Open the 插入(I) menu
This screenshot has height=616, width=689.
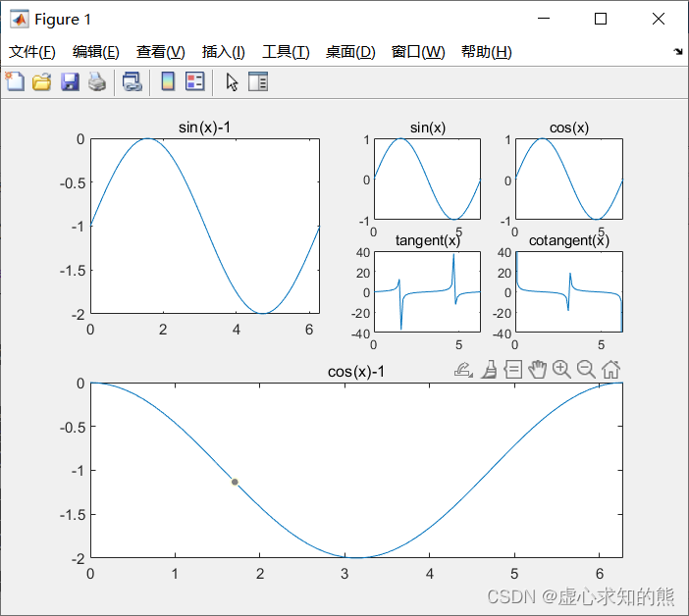pyautogui.click(x=223, y=52)
